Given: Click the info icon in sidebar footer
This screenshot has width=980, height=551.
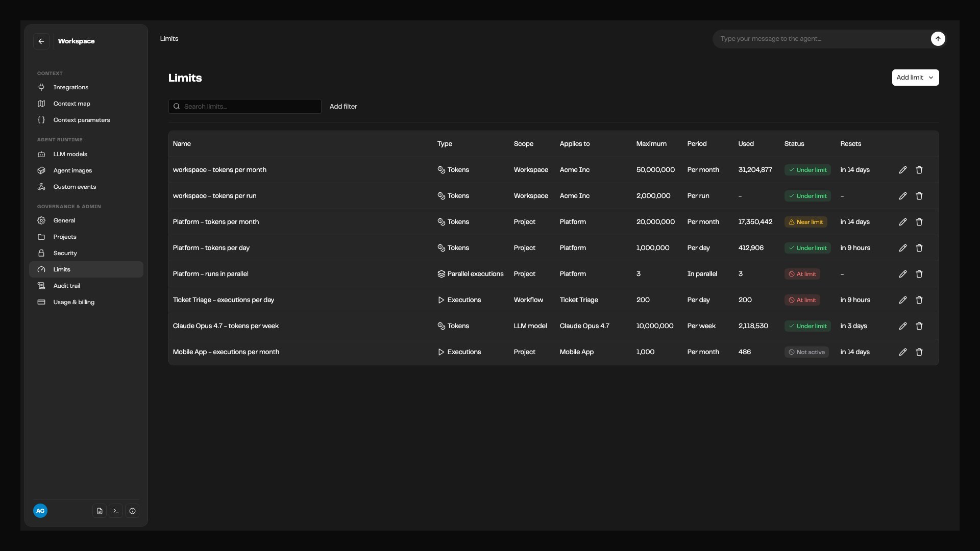Looking at the screenshot, I should (132, 511).
